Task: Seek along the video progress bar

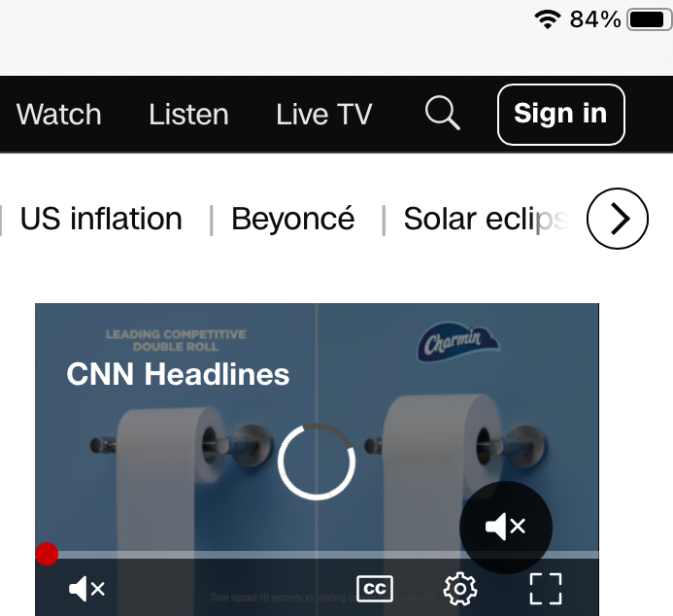Action: coord(317,555)
